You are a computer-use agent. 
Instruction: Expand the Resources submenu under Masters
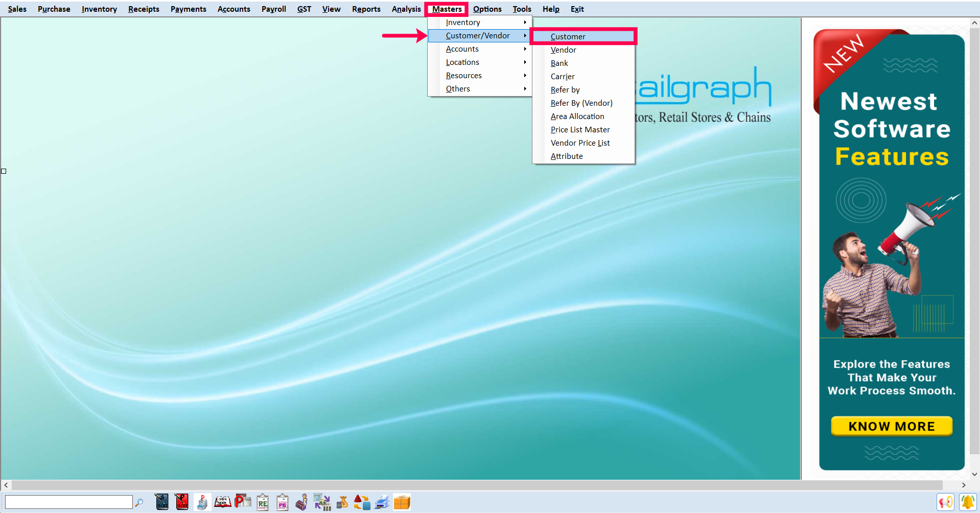point(479,76)
